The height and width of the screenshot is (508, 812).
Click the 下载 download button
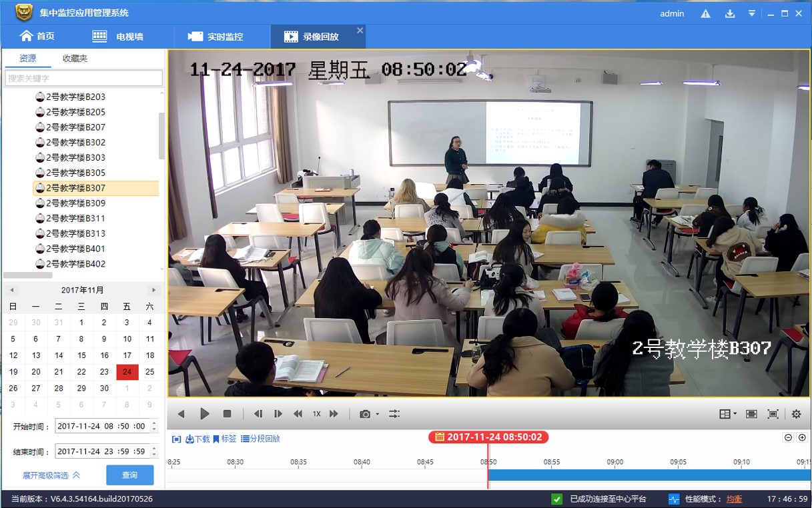click(197, 439)
